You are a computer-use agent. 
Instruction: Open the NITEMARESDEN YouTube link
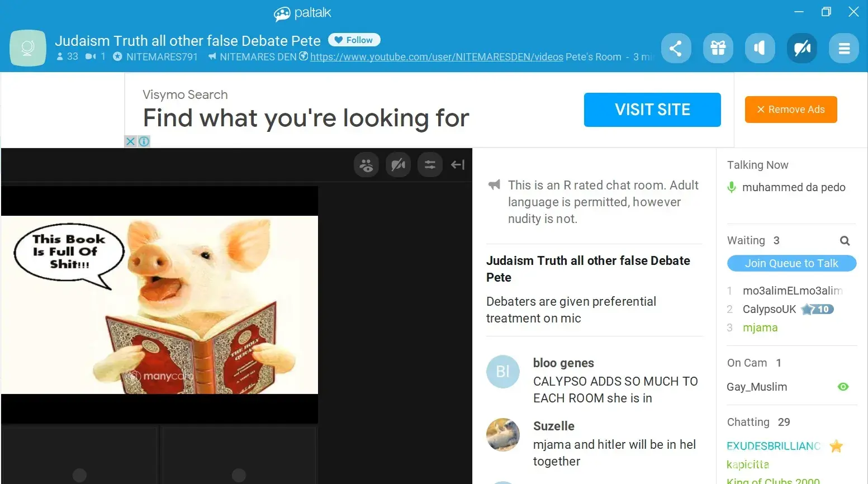point(437,57)
